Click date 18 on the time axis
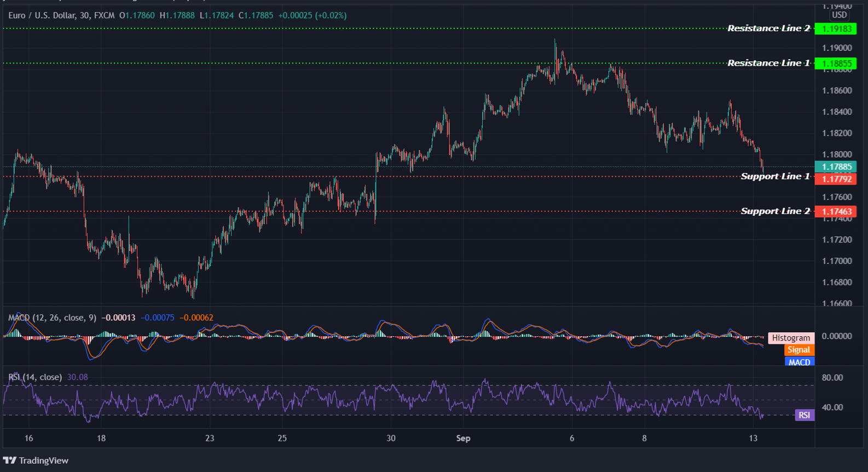This screenshot has height=472, width=868. (x=101, y=438)
